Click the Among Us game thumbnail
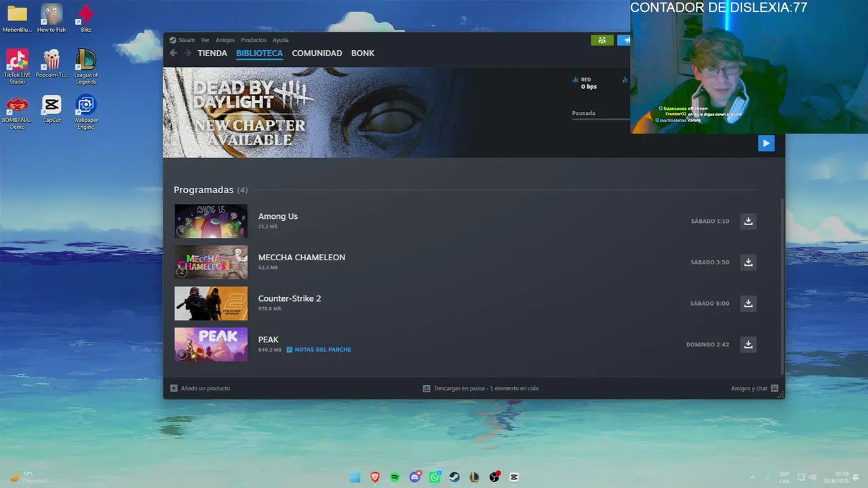This screenshot has height=488, width=868. 211,221
